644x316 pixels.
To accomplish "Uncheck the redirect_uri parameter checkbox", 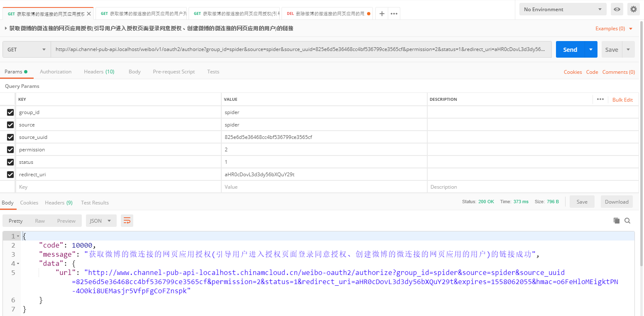I will pyautogui.click(x=10, y=175).
